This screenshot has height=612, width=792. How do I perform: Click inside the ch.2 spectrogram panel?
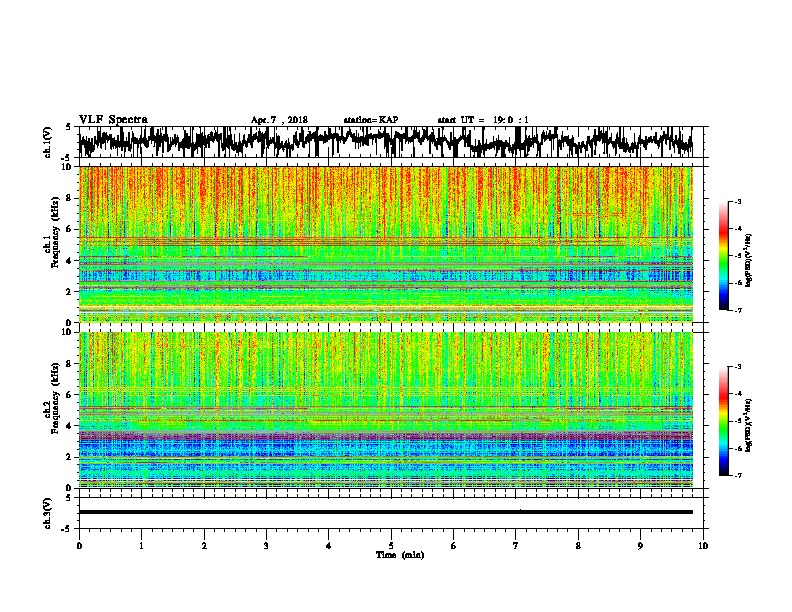pos(385,410)
